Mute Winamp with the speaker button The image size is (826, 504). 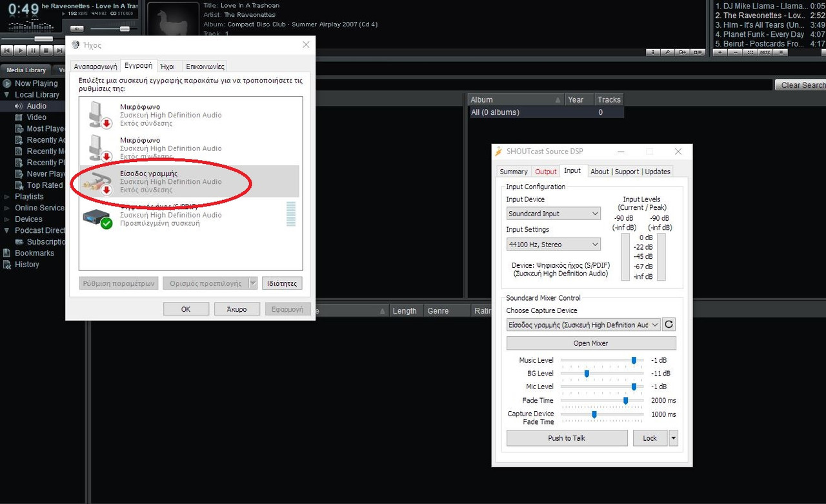(77, 29)
